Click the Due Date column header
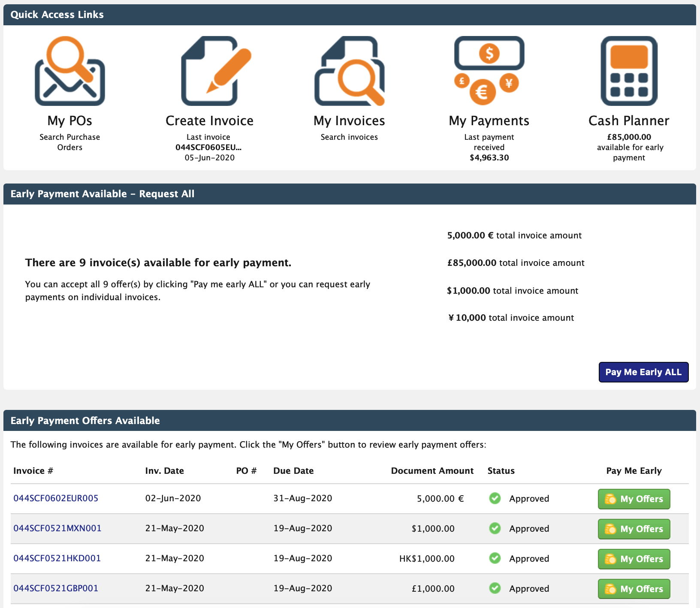Image resolution: width=700 pixels, height=608 pixels. pyautogui.click(x=293, y=471)
